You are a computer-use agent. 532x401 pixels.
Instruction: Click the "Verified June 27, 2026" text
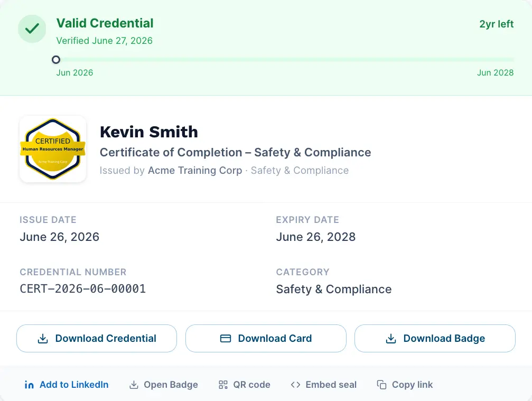tap(105, 41)
